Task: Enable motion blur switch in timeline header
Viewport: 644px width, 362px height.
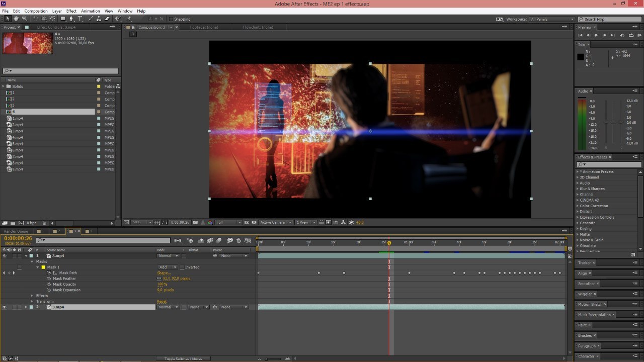Action: 219,241
